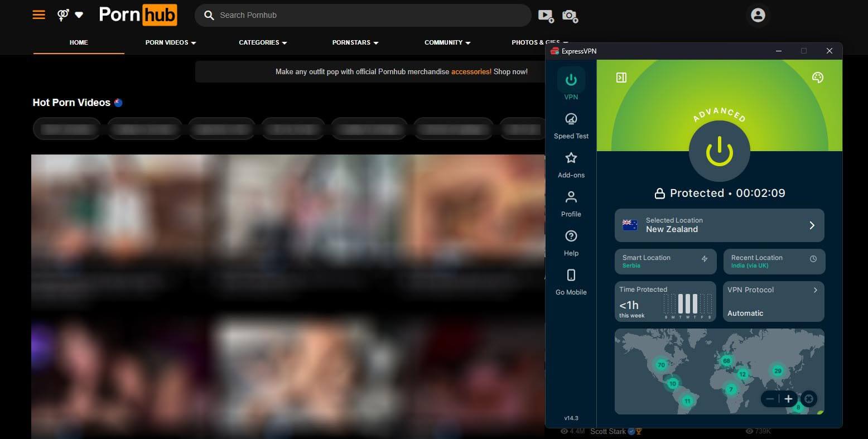The image size is (868, 439).
Task: Open Go Mobile in ExpressVPN sidebar
Action: 571,282
